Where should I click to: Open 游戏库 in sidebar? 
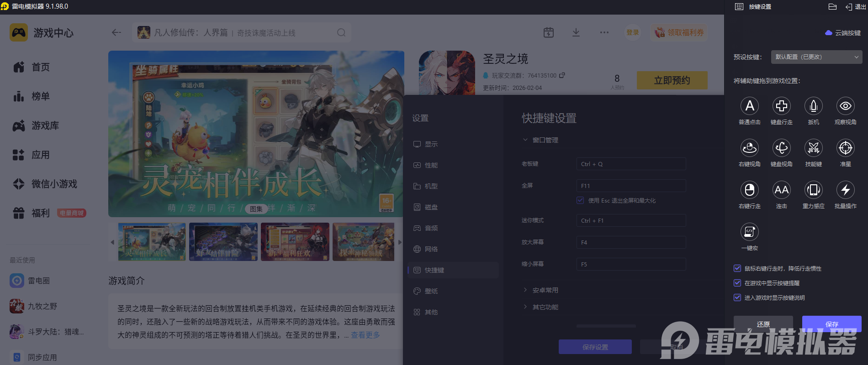(x=36, y=125)
